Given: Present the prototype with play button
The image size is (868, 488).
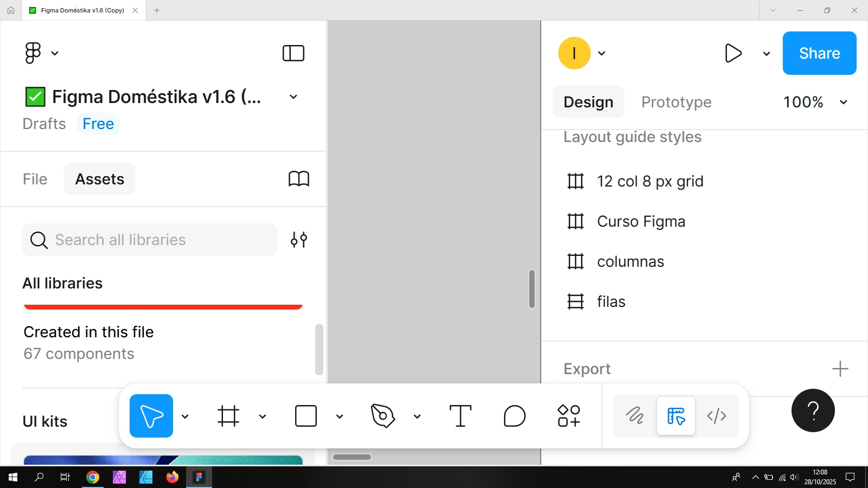Looking at the screenshot, I should pyautogui.click(x=733, y=53).
